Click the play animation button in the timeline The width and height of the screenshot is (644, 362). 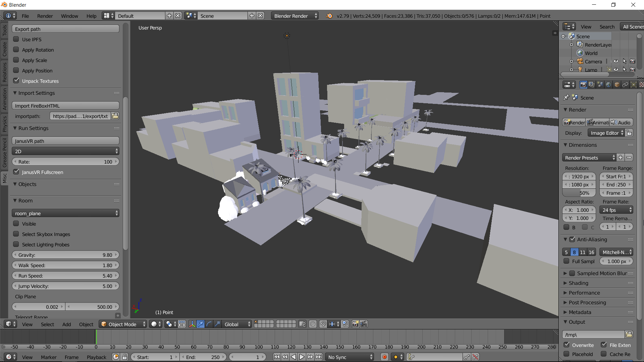302,357
